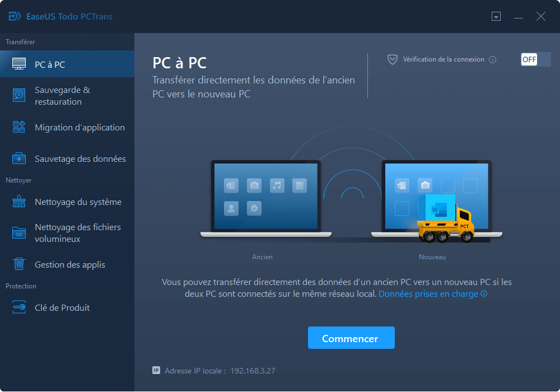Screen dimensions: 560x392
Task: Show connection verification info tooltip
Action: 493,59
